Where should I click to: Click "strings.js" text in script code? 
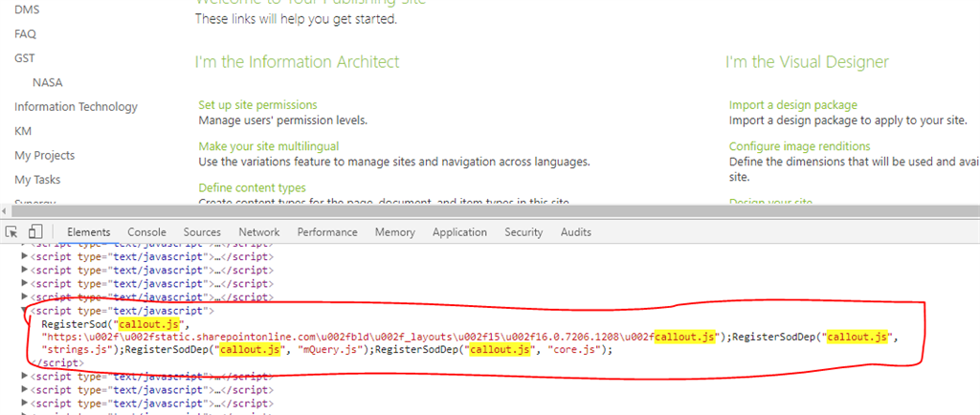pos(78,350)
